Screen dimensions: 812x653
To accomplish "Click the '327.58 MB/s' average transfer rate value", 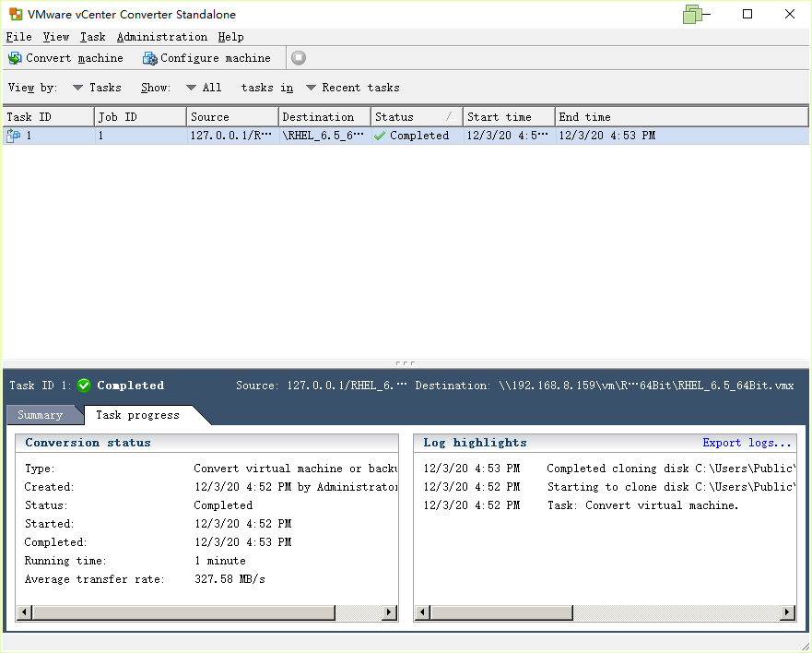I will [x=229, y=579].
